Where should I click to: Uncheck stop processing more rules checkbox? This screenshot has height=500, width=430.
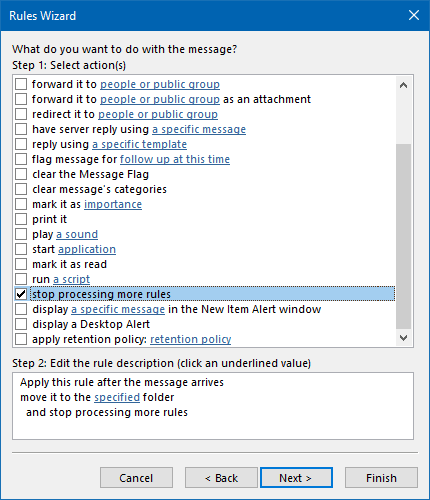click(x=21, y=294)
